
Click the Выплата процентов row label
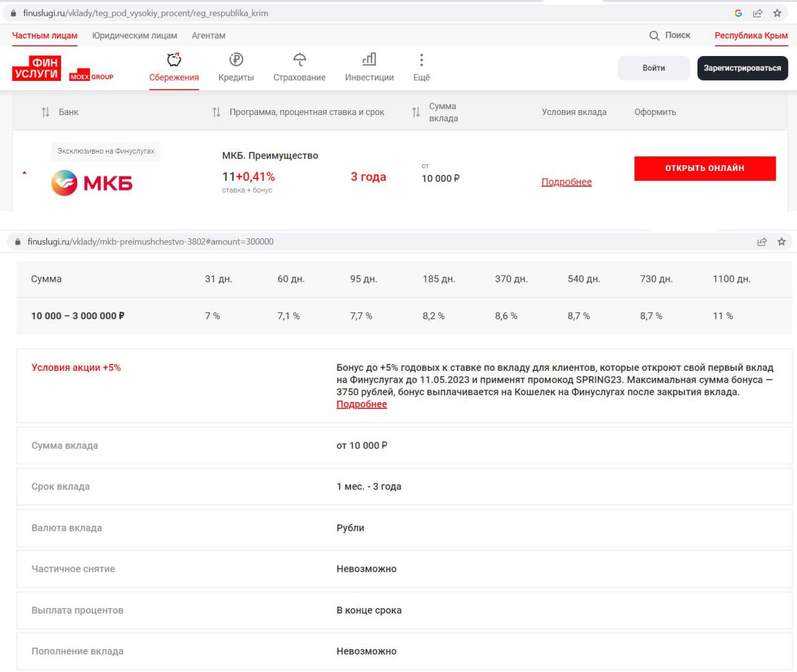point(77,610)
